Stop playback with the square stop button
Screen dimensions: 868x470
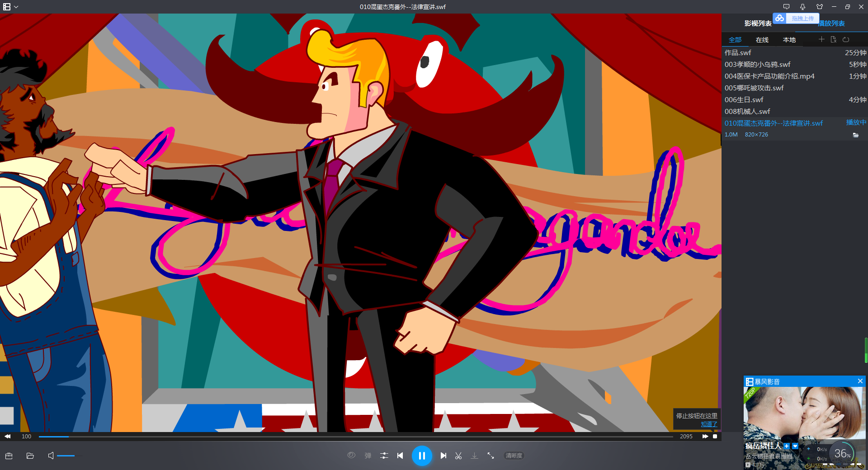pyautogui.click(x=715, y=436)
